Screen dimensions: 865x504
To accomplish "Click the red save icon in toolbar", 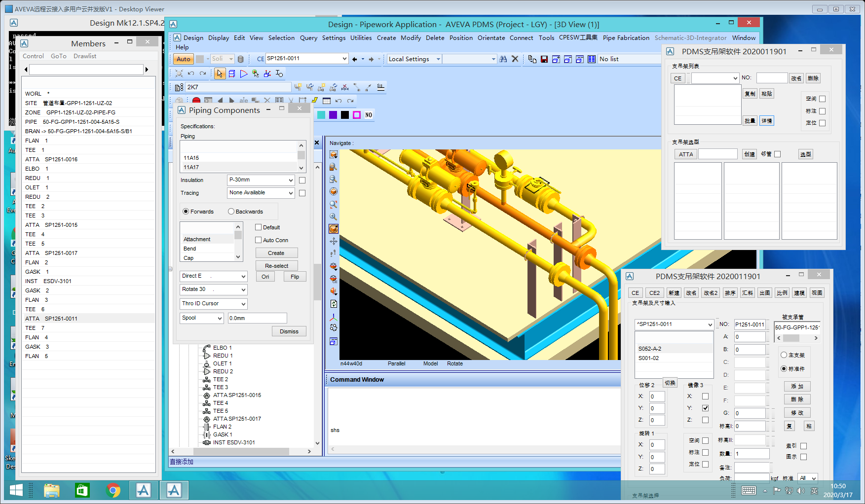I will click(544, 59).
